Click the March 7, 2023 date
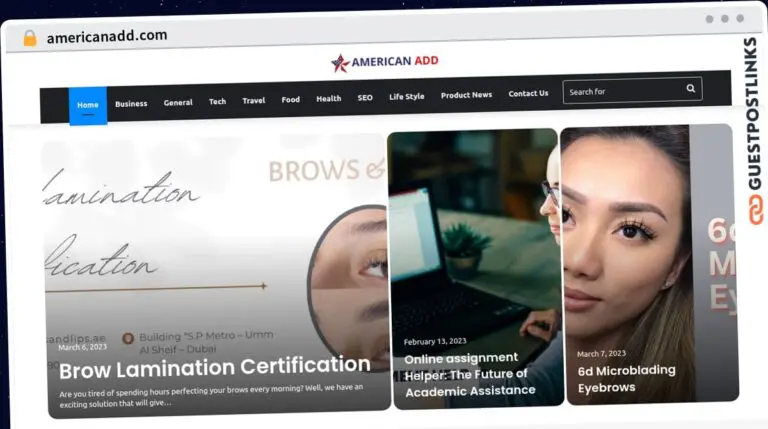 [601, 353]
